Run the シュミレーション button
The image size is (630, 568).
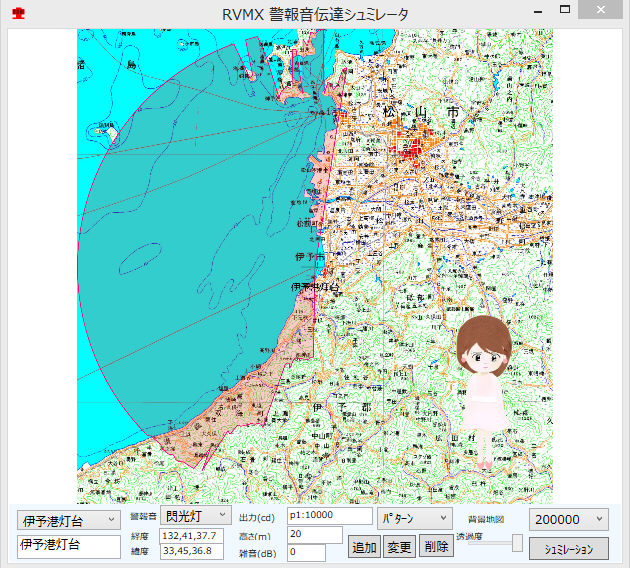(x=568, y=549)
